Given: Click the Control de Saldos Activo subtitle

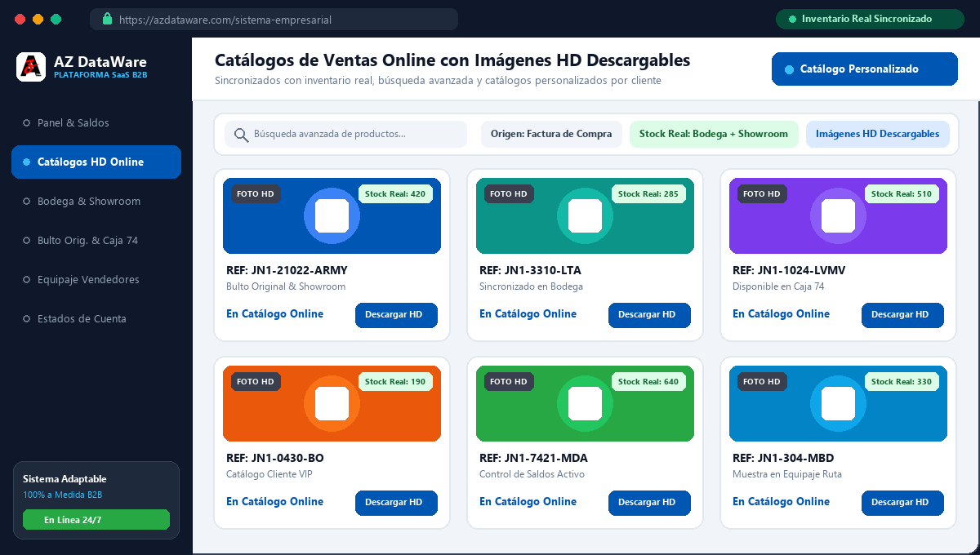Looking at the screenshot, I should click(x=532, y=474).
